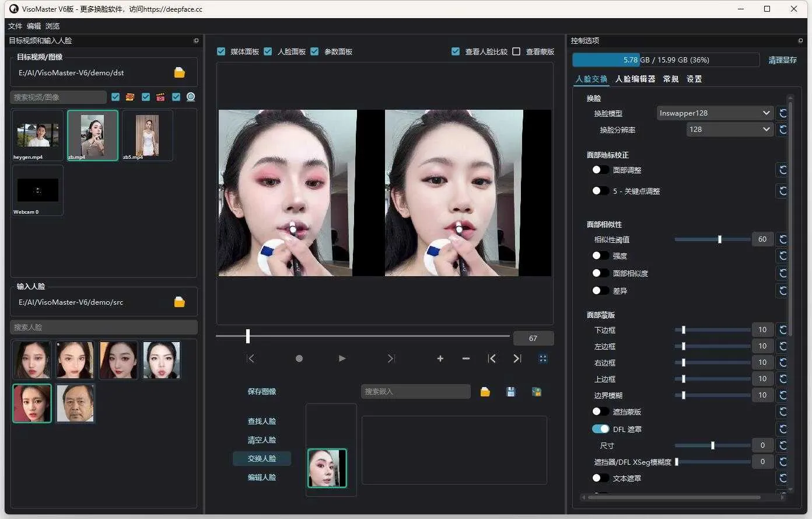
Task: Step to the next frame
Action: point(391,358)
